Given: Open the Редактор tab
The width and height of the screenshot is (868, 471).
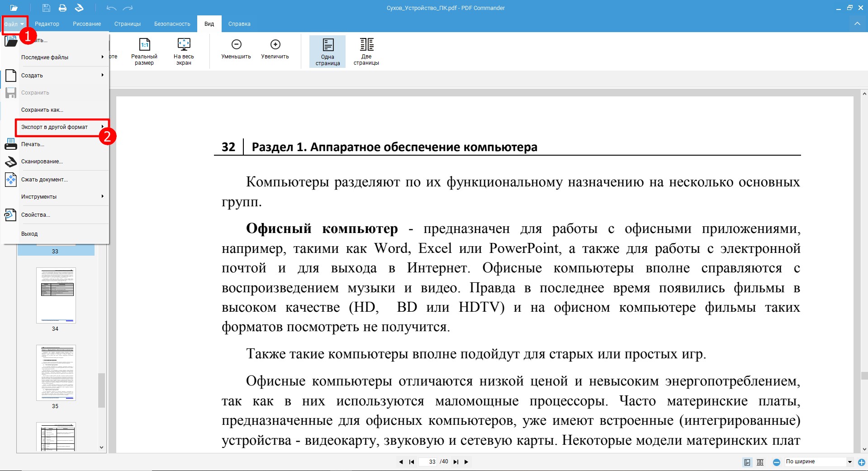Looking at the screenshot, I should point(47,24).
